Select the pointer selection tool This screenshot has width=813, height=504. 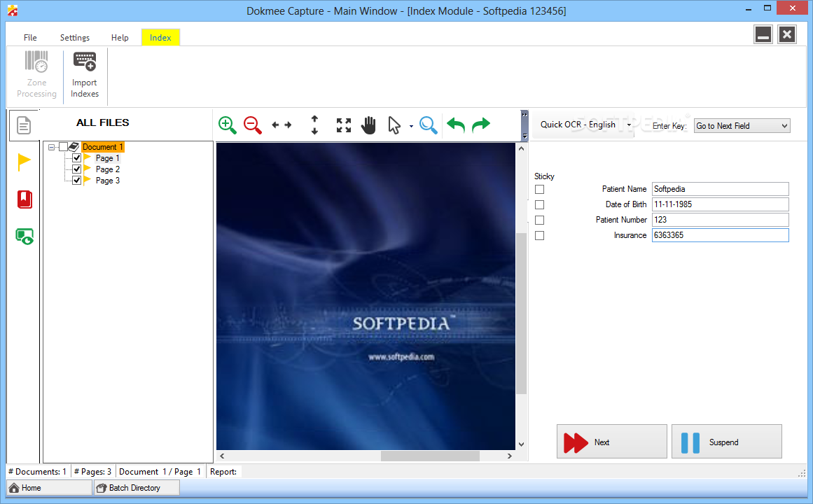point(394,125)
